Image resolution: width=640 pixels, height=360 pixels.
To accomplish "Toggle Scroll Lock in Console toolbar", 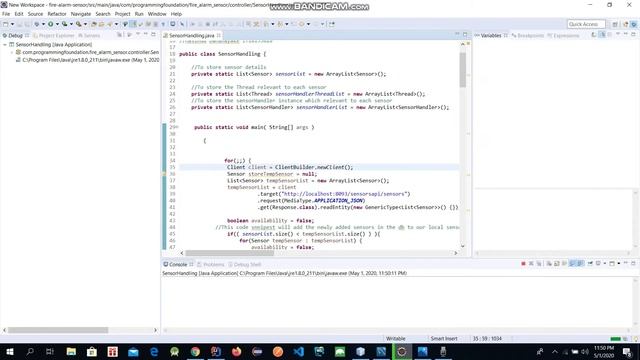I will point(557,264).
